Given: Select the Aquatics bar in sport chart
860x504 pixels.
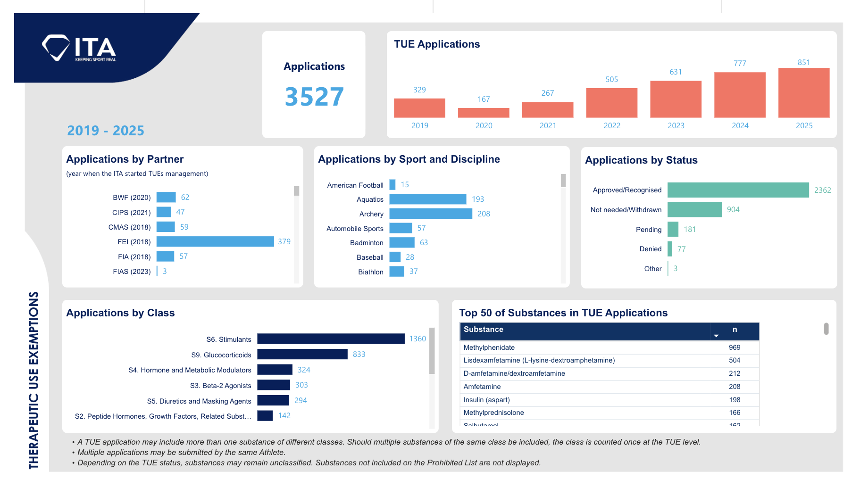Looking at the screenshot, I should pyautogui.click(x=427, y=199).
